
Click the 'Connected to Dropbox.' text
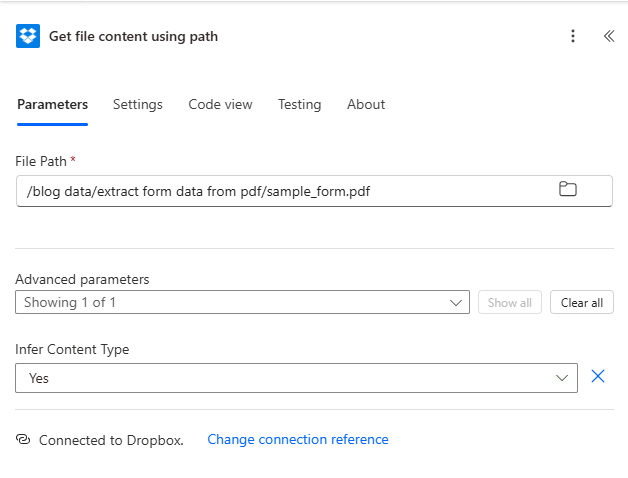pyautogui.click(x=111, y=440)
